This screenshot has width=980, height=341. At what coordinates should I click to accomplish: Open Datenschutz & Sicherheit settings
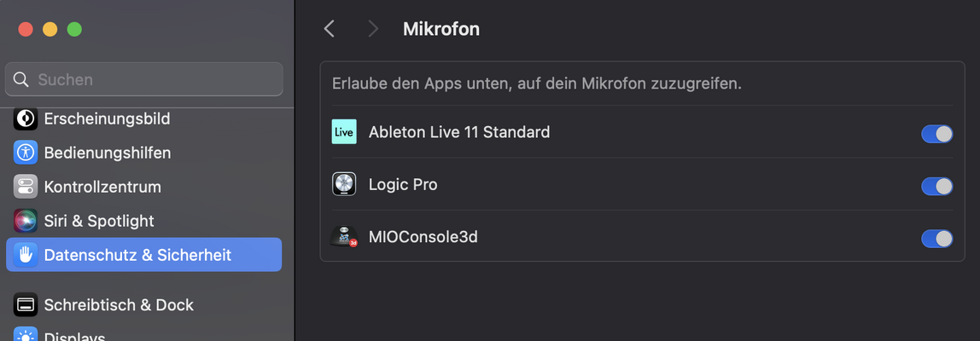pos(143,255)
